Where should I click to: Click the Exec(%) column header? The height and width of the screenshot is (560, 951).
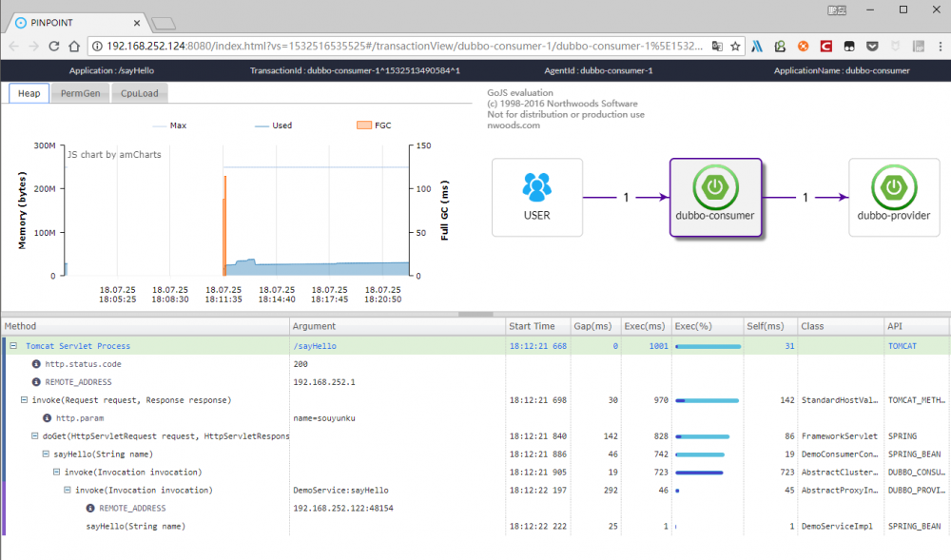[x=708, y=326]
